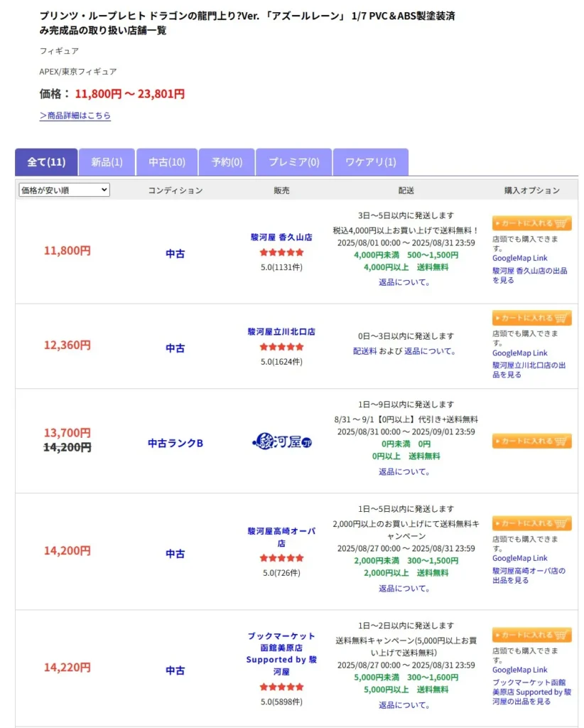The image size is (584, 728).
Task: Click the 11,800円 price
Action: pos(67,251)
